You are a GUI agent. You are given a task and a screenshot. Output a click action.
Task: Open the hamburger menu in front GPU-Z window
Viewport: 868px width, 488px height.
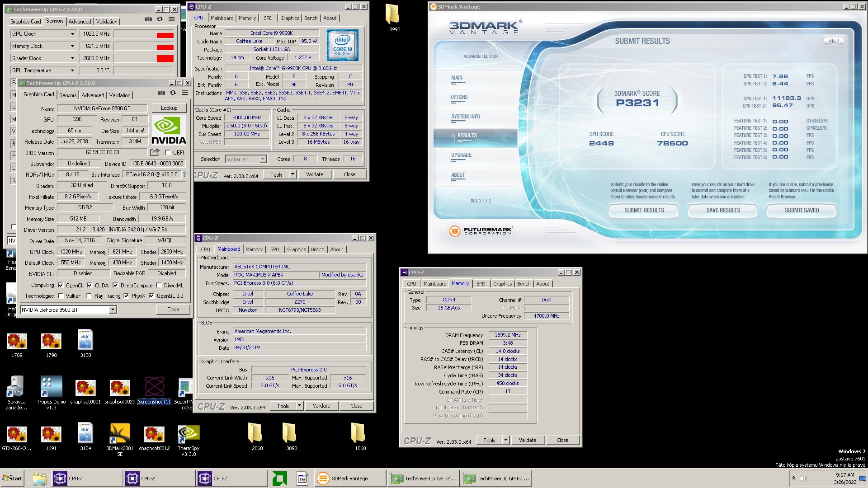point(184,93)
